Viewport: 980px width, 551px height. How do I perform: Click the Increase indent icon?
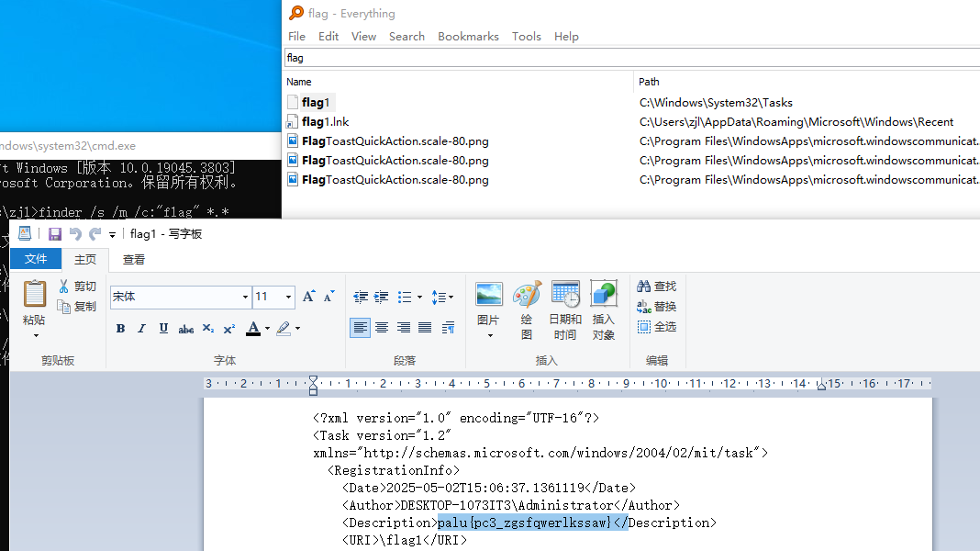click(381, 297)
